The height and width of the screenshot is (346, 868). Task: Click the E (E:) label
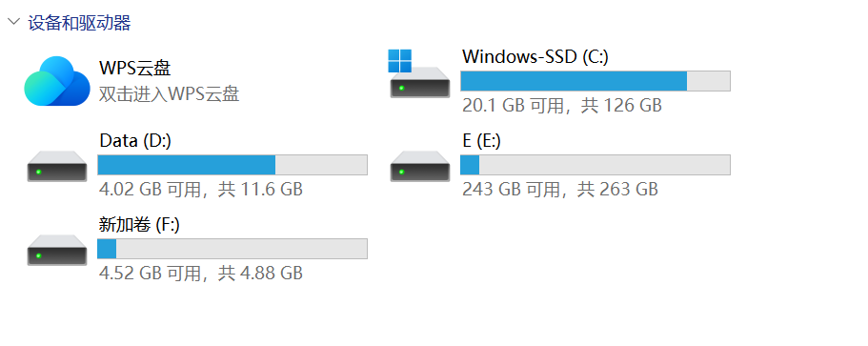click(x=481, y=141)
